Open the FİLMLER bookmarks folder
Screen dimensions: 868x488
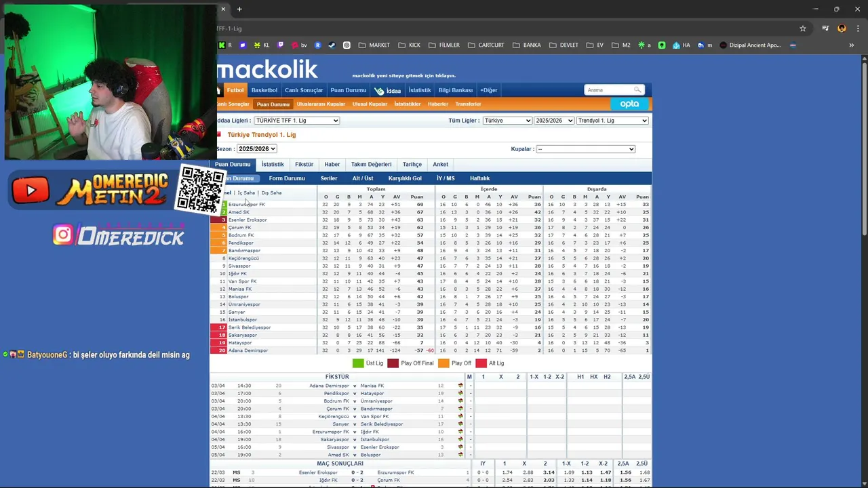(x=443, y=45)
